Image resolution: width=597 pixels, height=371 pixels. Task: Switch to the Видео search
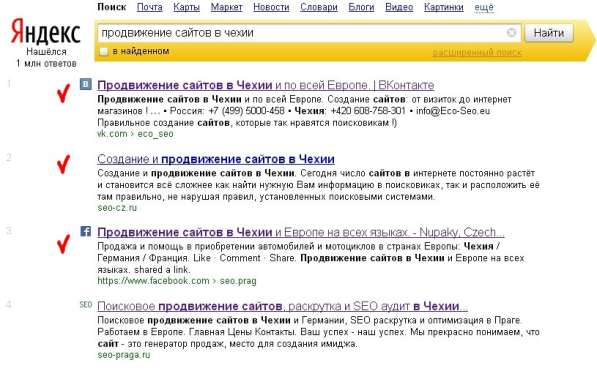[399, 7]
